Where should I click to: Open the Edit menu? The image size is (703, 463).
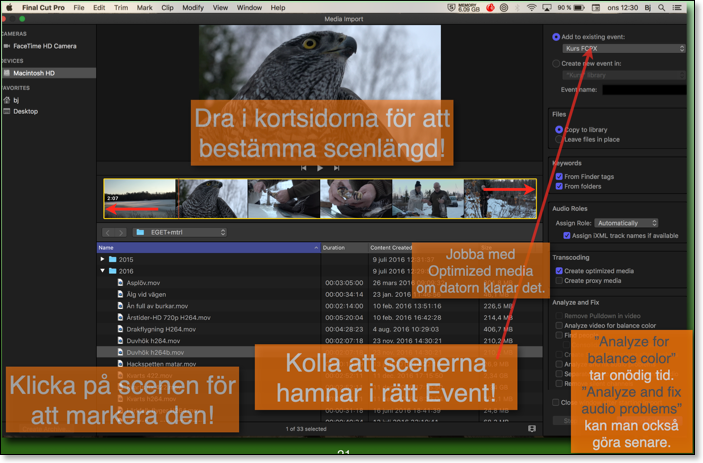point(99,8)
